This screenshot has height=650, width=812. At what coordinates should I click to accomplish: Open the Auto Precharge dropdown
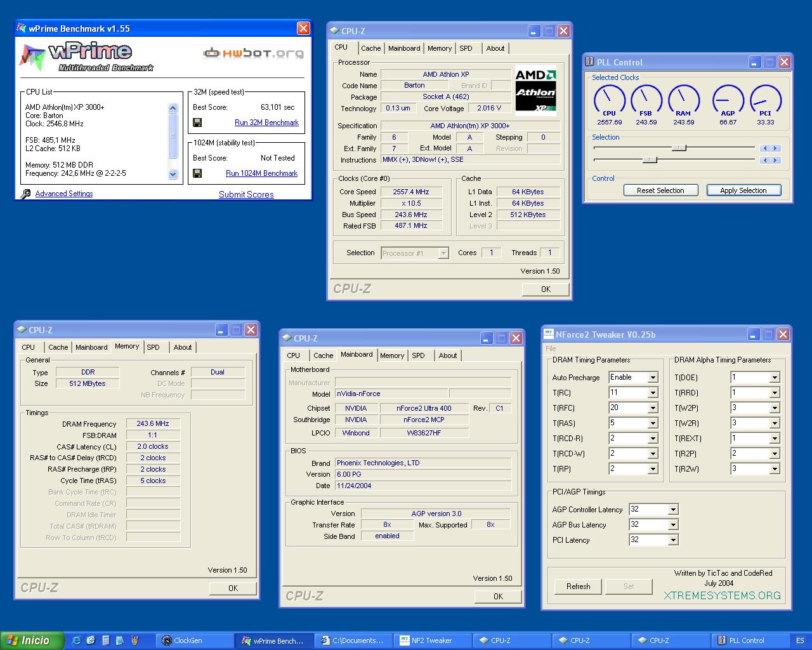click(652, 378)
